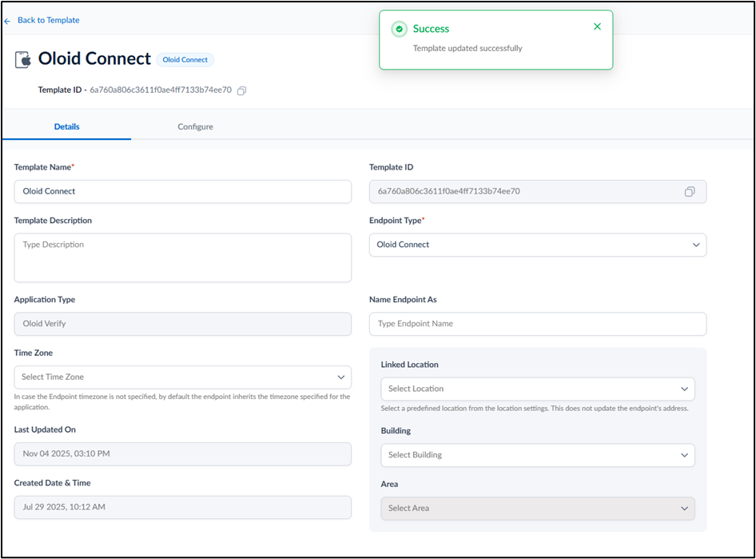Copy Template ID from the read-only field
Viewport: 756px width, 559px height.
[690, 192]
